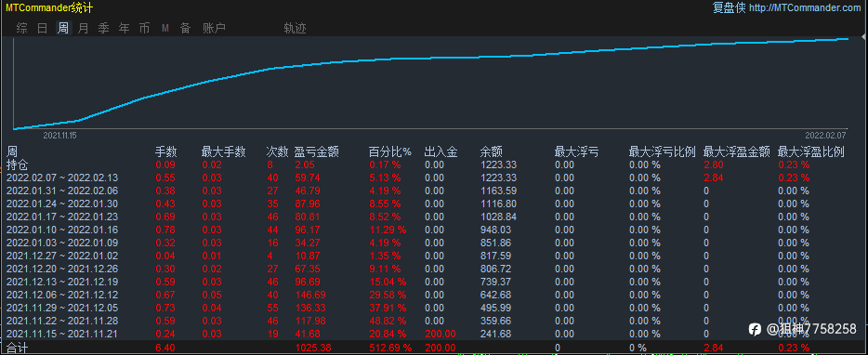This screenshot has width=868, height=355.
Task: Sort by the 最大手数 column header
Action: click(224, 151)
